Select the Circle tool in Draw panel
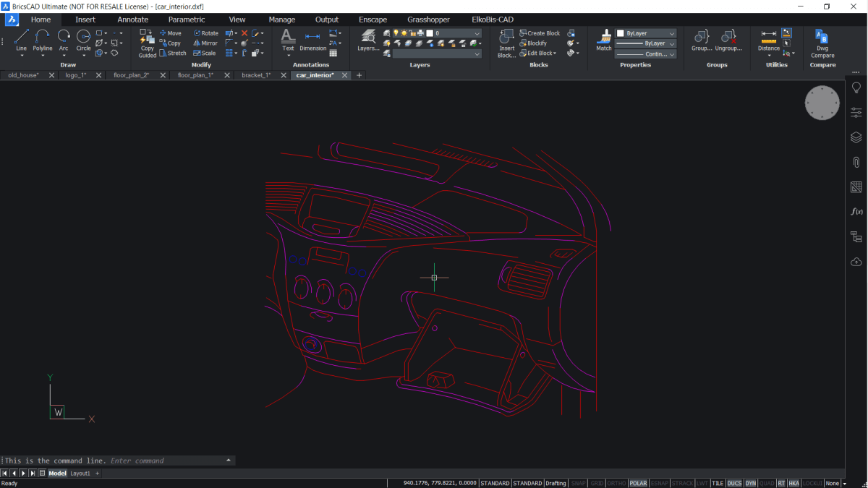The image size is (868, 488). [x=83, y=39]
